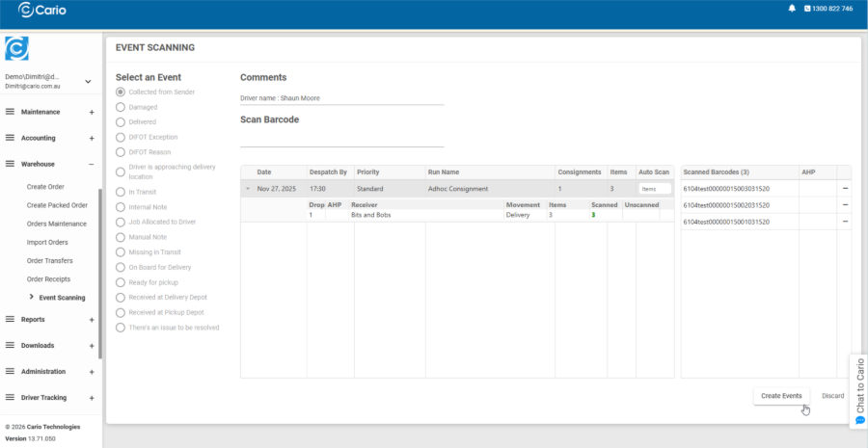This screenshot has width=868, height=448.
Task: Select the In Transit event radio button
Action: [121, 192]
